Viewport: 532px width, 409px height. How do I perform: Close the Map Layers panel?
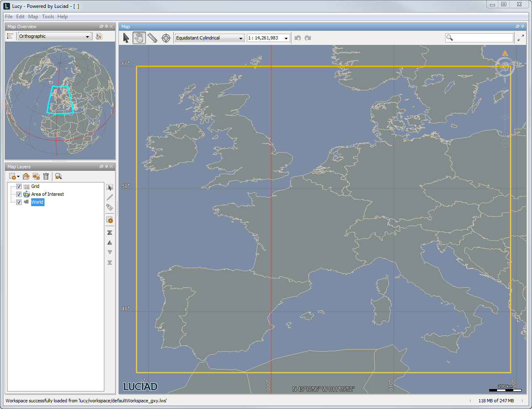point(111,167)
